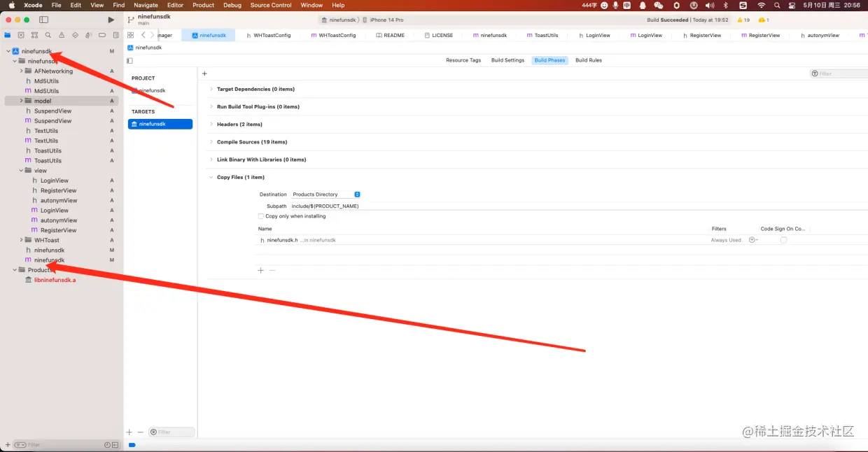Select Md5Utils header file
This screenshot has height=452, width=868.
tap(46, 81)
